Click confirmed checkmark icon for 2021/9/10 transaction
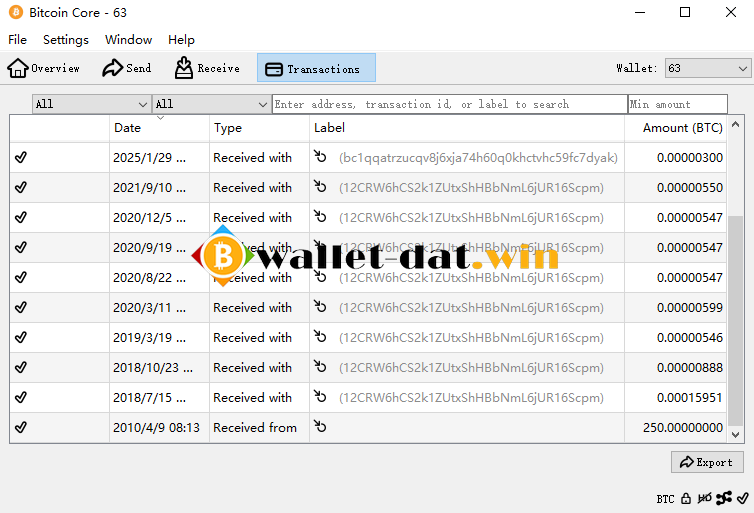Image resolution: width=754 pixels, height=513 pixels. click(x=21, y=187)
